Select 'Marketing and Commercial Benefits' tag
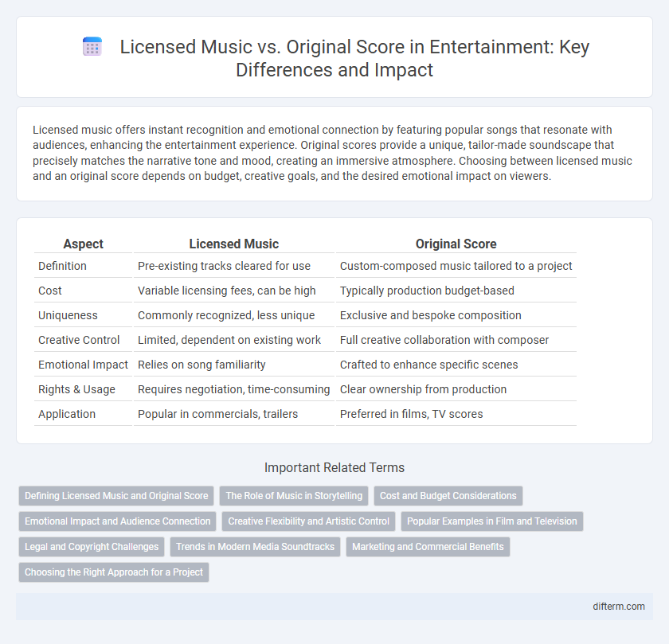This screenshot has width=669, height=644. coord(428,547)
